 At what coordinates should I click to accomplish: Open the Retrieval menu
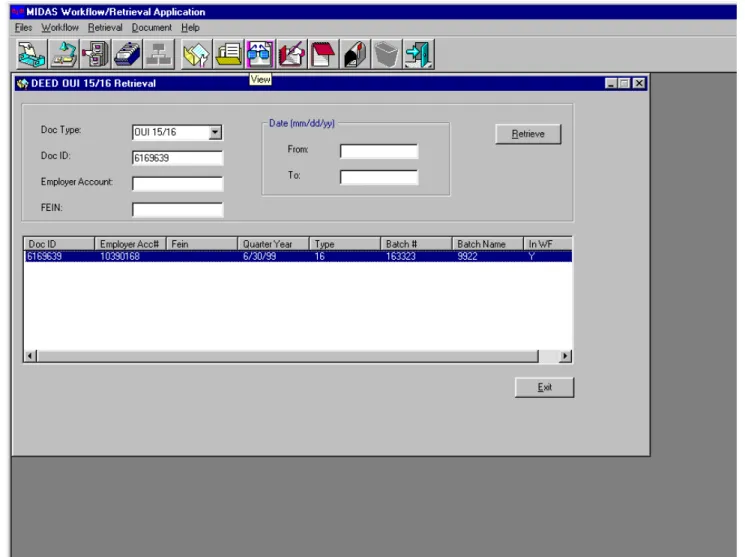point(105,28)
